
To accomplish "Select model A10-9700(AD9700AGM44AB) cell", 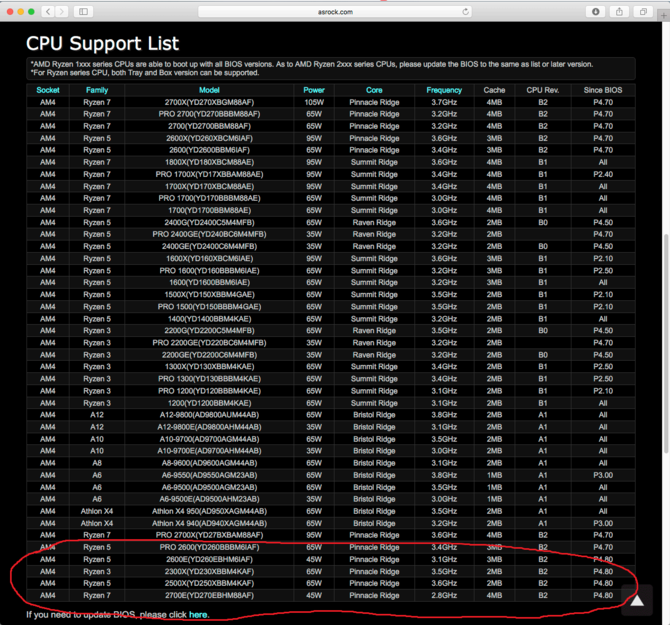I will pyautogui.click(x=209, y=439).
